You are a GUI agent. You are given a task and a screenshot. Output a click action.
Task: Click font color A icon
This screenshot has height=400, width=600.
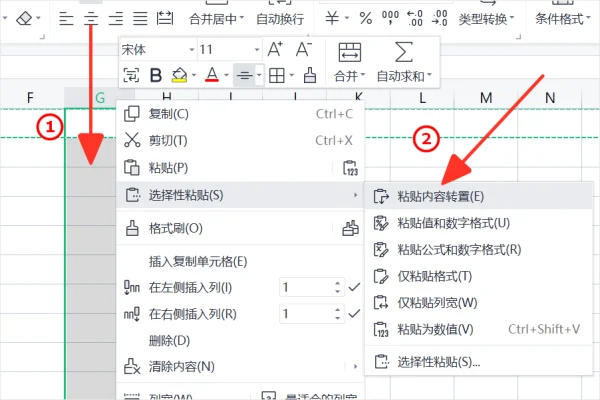tap(212, 75)
